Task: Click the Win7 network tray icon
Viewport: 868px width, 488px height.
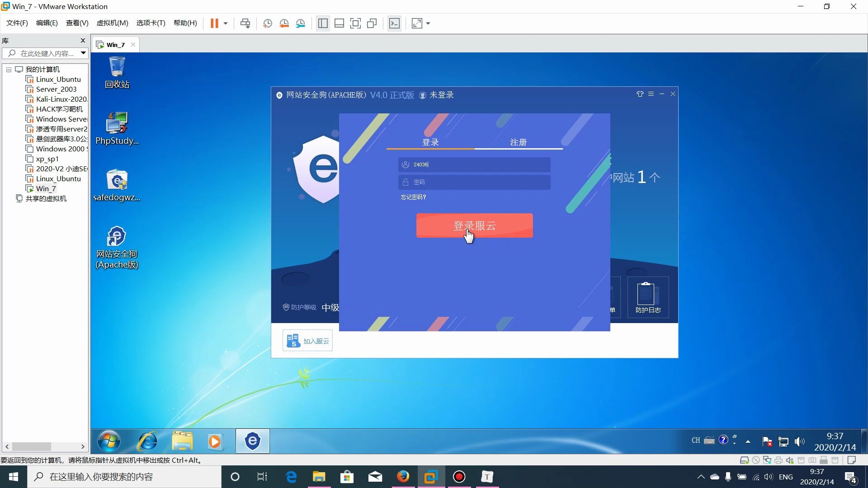Action: tap(783, 441)
